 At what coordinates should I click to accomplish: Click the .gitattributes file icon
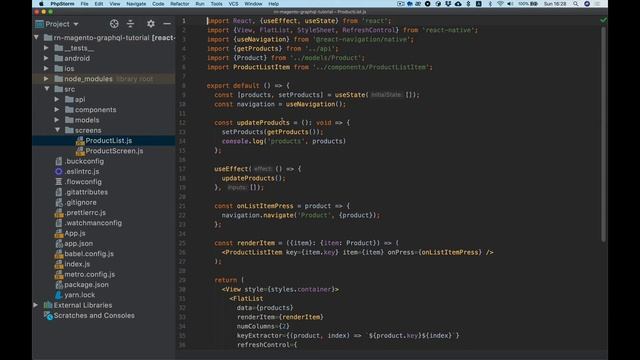point(59,192)
